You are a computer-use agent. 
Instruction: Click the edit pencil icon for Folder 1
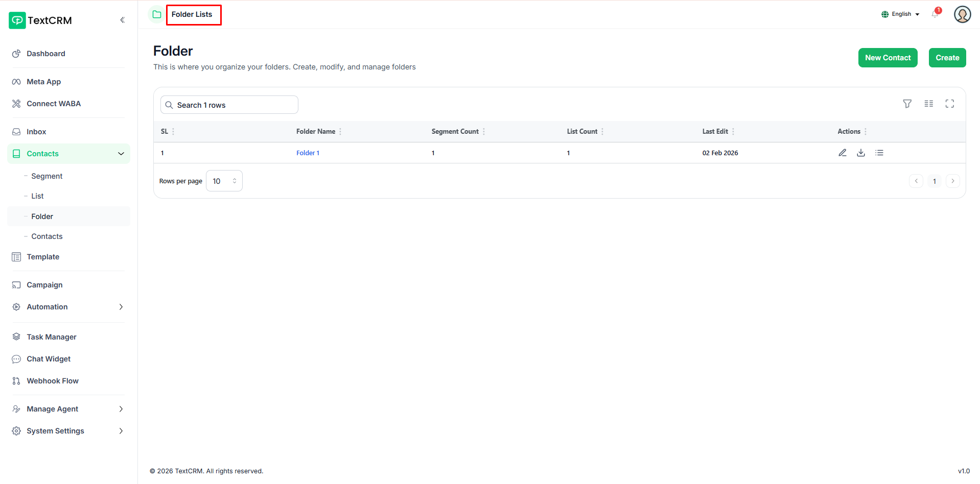point(842,153)
